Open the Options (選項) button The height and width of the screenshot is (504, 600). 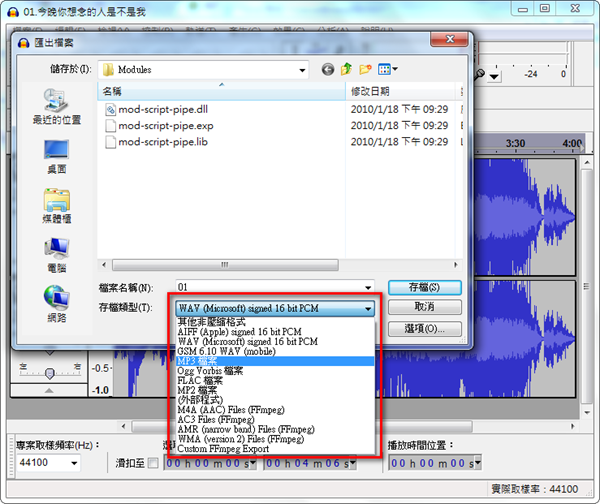[x=425, y=329]
